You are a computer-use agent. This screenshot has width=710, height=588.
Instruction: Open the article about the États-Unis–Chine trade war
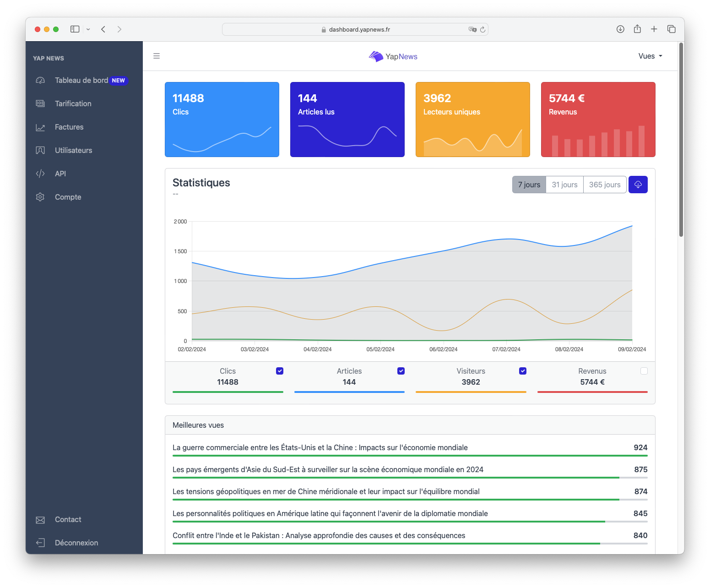[320, 447]
